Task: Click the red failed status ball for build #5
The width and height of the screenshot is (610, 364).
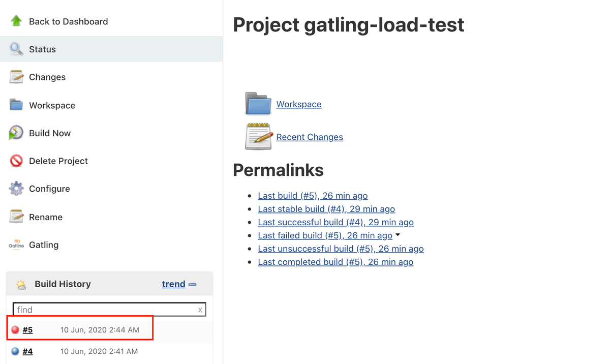Action: pos(15,330)
